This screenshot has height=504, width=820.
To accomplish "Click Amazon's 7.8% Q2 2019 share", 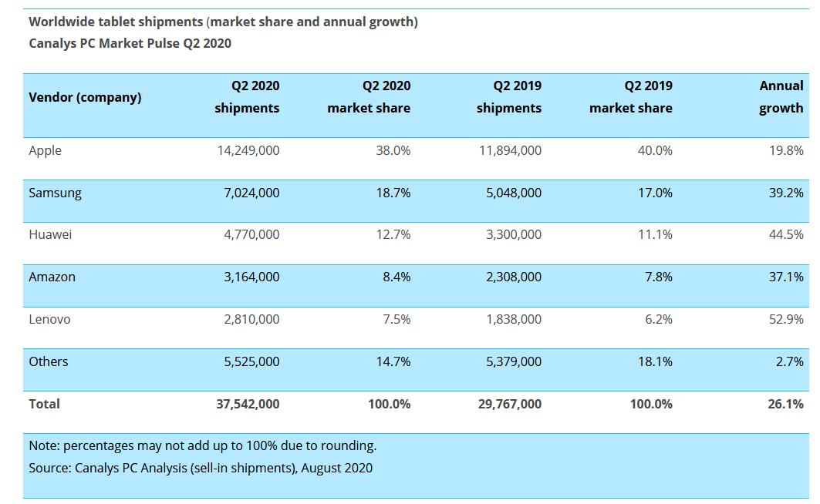I will coord(659,277).
